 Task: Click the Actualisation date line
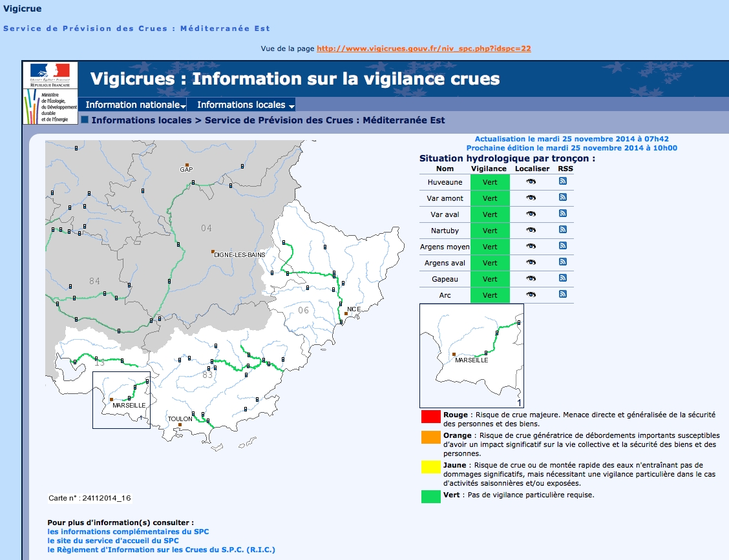click(571, 139)
